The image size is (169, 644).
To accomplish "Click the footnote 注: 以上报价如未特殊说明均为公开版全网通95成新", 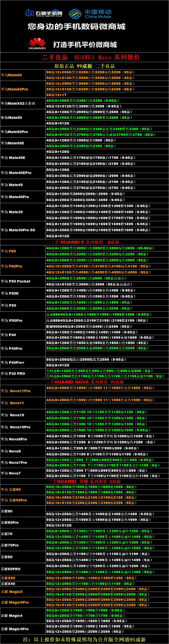I will [x=84, y=640].
